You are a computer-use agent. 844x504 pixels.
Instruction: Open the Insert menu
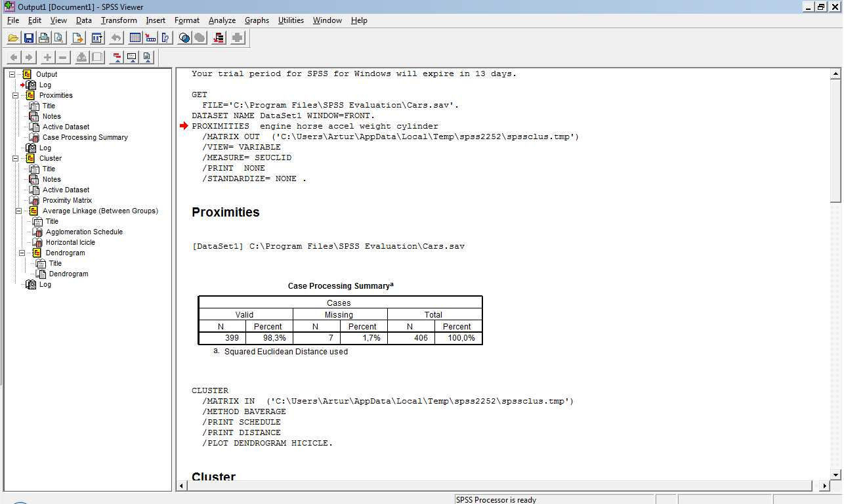point(156,20)
